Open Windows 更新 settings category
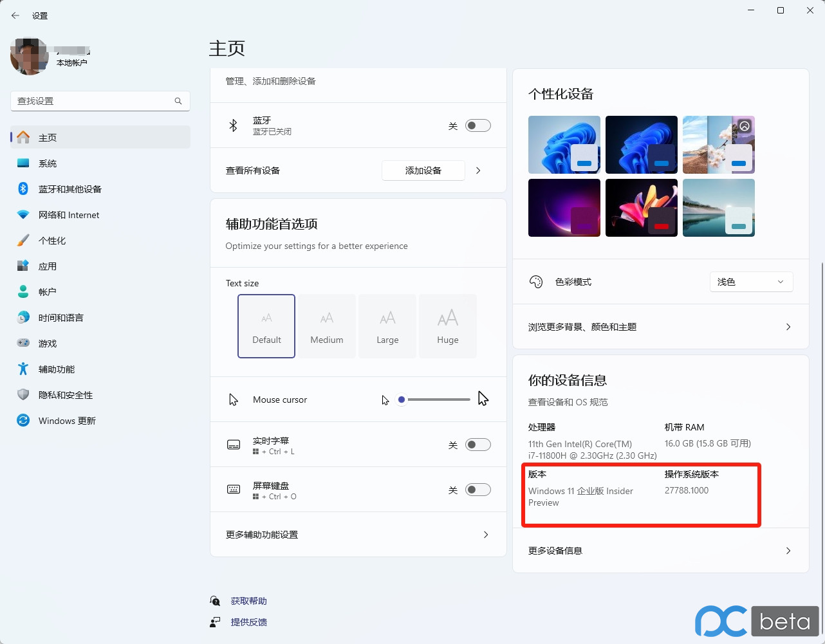The height and width of the screenshot is (644, 825). (x=100, y=421)
